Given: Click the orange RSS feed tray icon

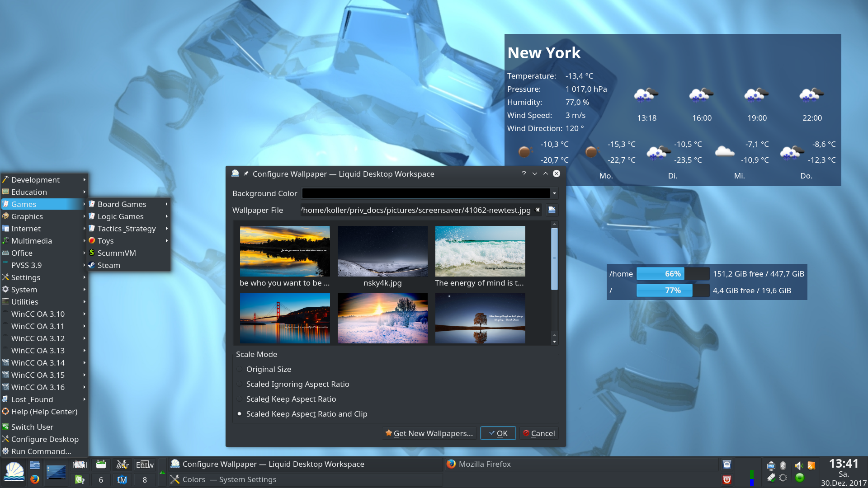Looking at the screenshot, I should coord(811,465).
